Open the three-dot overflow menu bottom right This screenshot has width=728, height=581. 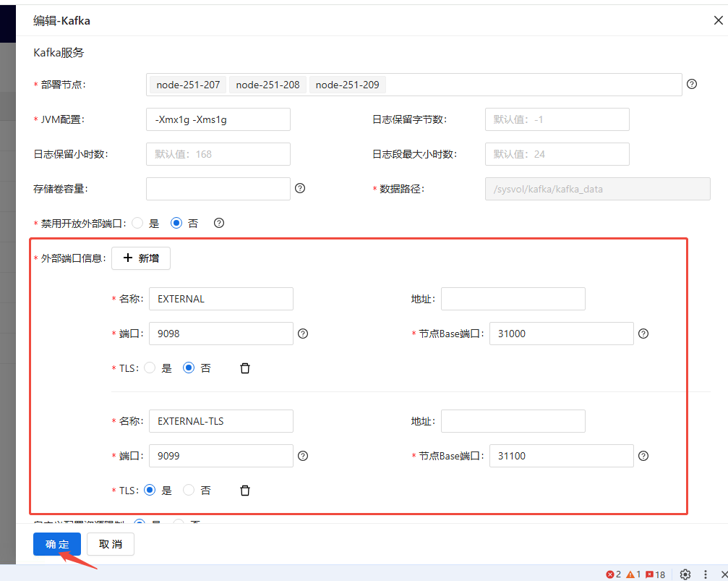pyautogui.click(x=705, y=574)
